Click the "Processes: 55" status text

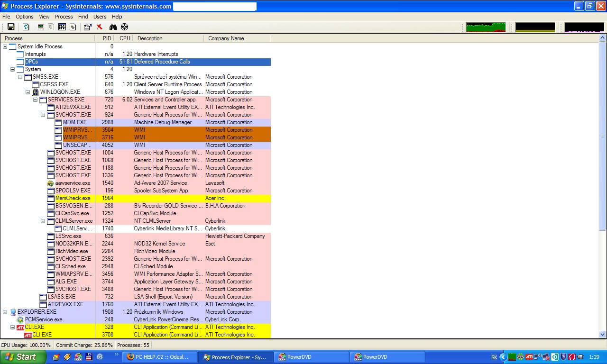(x=133, y=345)
